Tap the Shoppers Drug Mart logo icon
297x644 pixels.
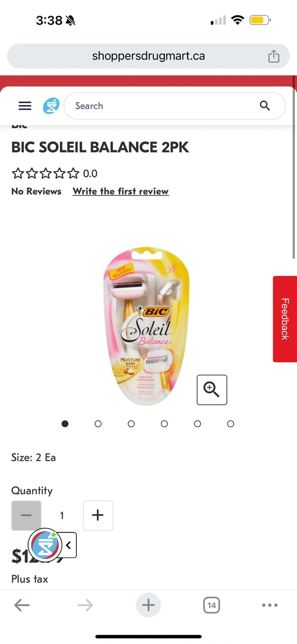pos(51,106)
